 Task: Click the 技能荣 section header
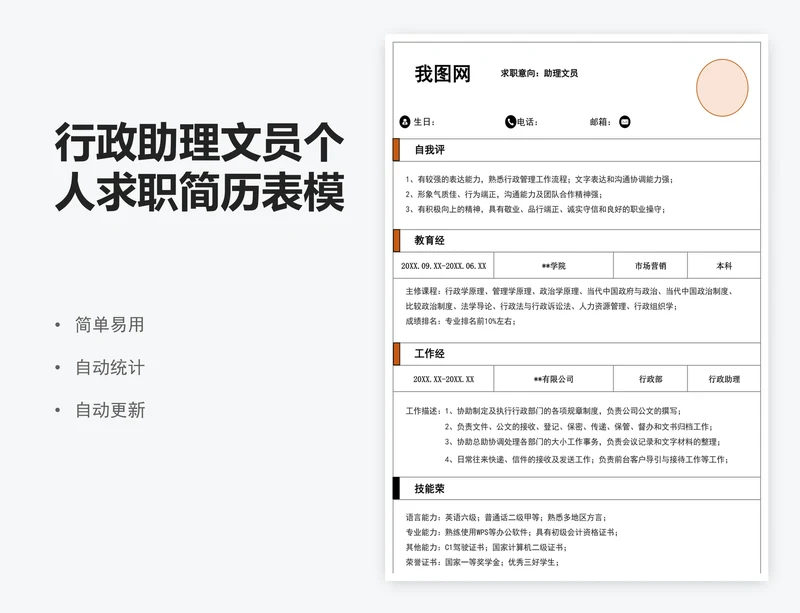pos(430,489)
